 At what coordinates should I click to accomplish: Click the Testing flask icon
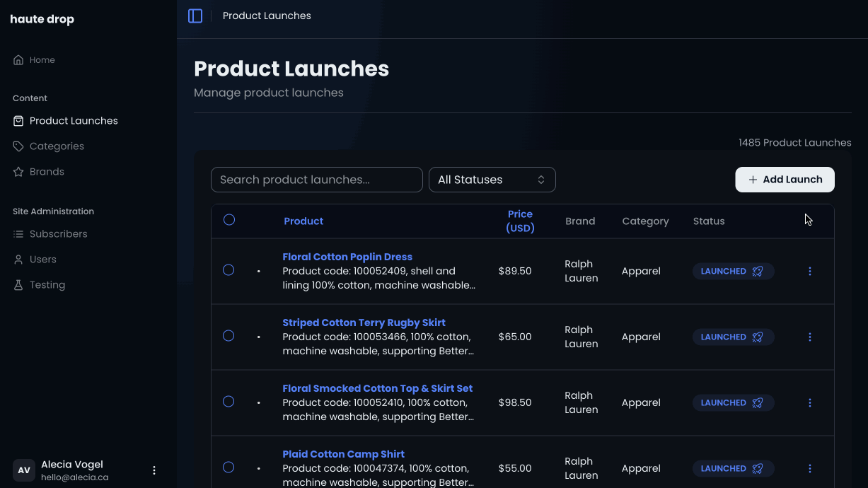[18, 285]
